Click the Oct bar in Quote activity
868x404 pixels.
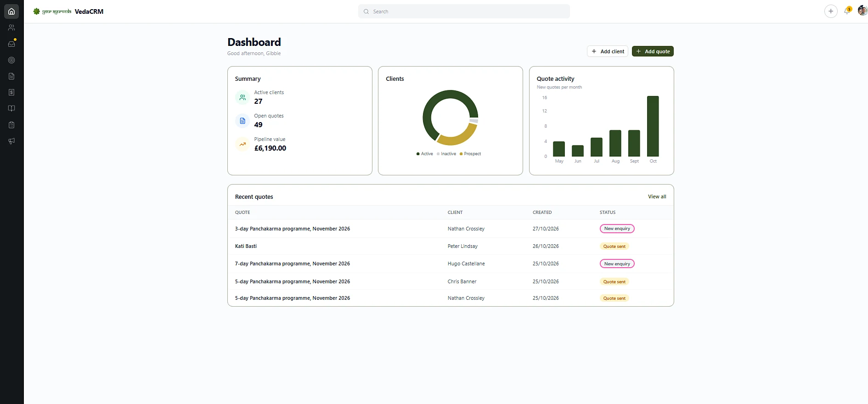[x=653, y=126]
